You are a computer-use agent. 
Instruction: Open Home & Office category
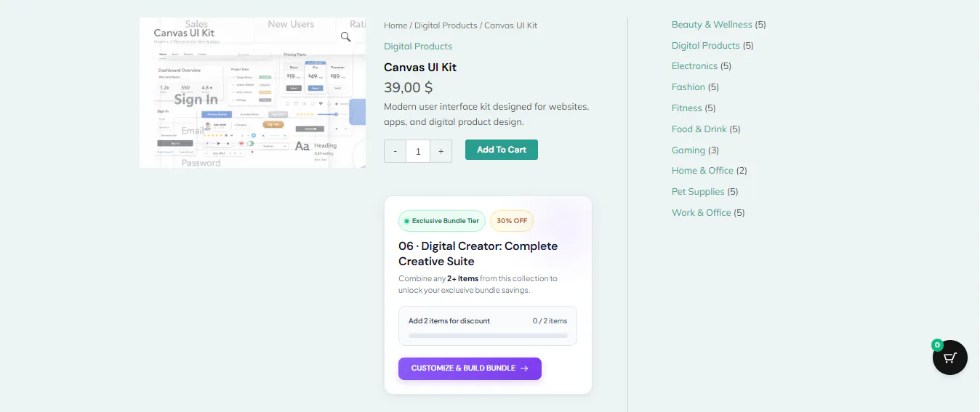(702, 171)
